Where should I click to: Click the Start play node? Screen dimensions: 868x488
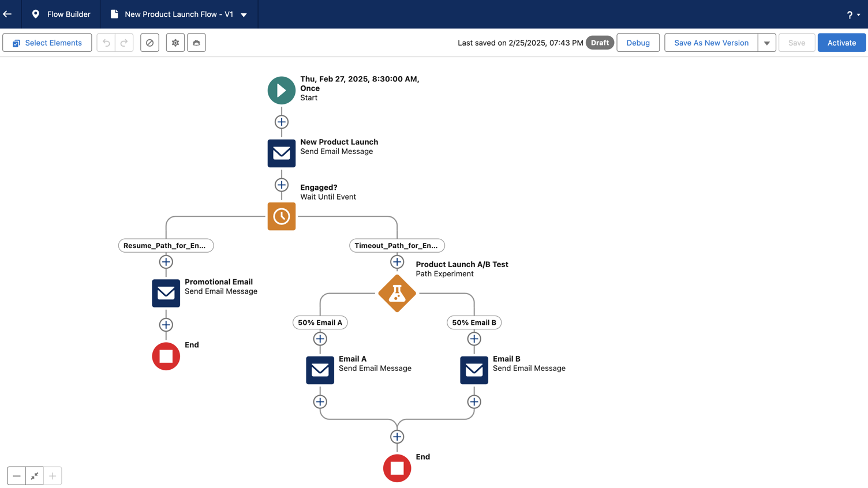282,91
